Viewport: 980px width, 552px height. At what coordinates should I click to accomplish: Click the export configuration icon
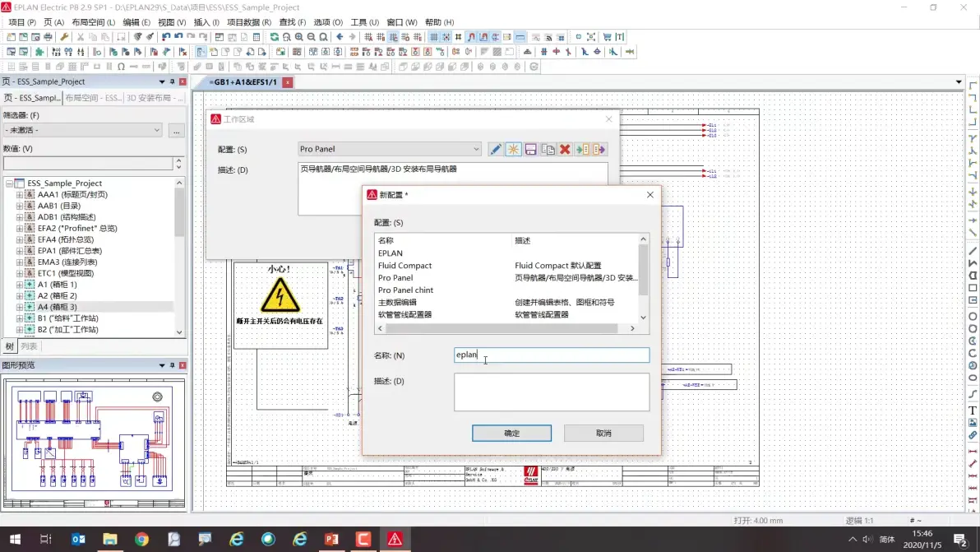coord(599,150)
